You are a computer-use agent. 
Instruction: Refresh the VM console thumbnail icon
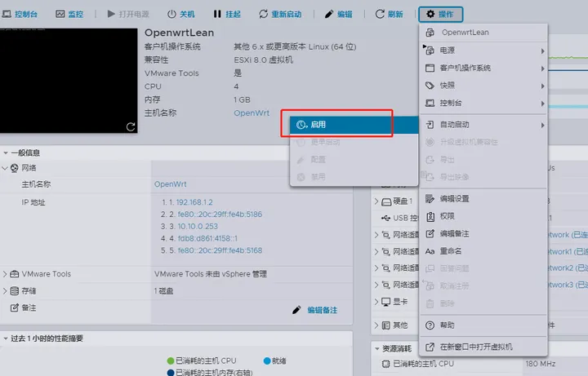(131, 126)
